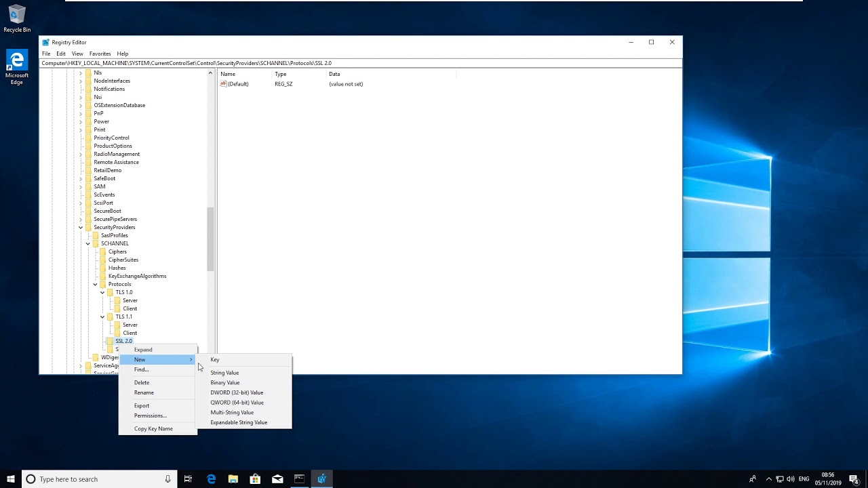
Task: Collapse the Protocols tree node
Action: (x=95, y=284)
